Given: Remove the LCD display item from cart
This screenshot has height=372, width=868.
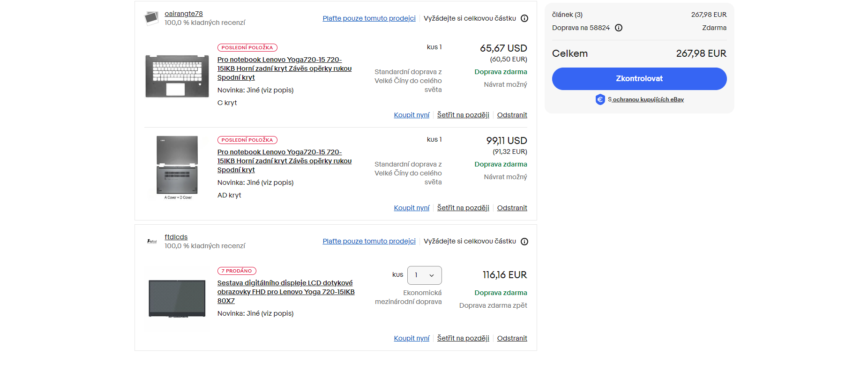Looking at the screenshot, I should pos(512,338).
